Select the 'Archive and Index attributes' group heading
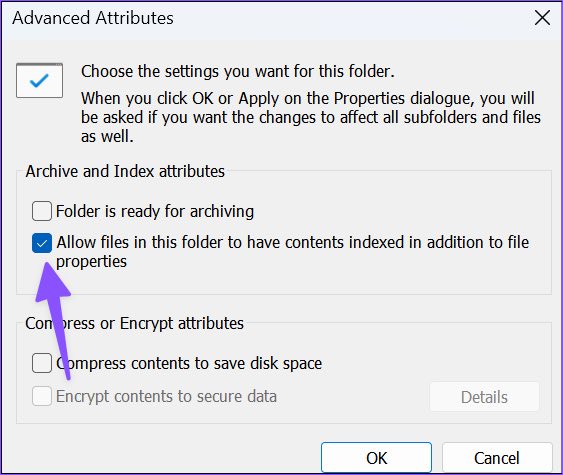Screen dimensions: 563x475 125,171
